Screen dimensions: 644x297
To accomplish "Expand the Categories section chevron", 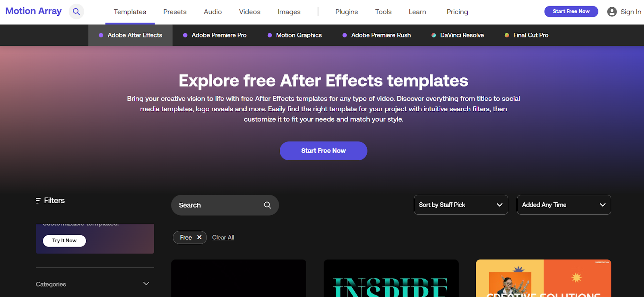I will [x=146, y=284].
